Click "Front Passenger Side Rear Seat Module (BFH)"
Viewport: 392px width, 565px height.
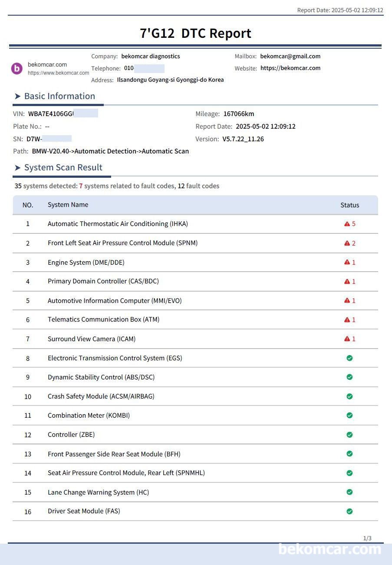click(x=114, y=454)
